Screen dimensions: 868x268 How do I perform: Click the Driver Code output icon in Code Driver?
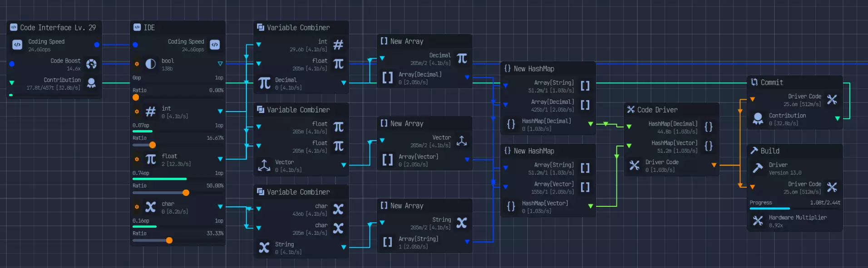[x=635, y=165]
